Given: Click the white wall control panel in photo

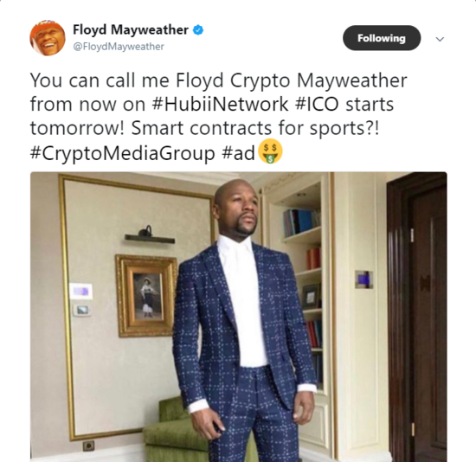Looking at the screenshot, I should click(80, 291).
